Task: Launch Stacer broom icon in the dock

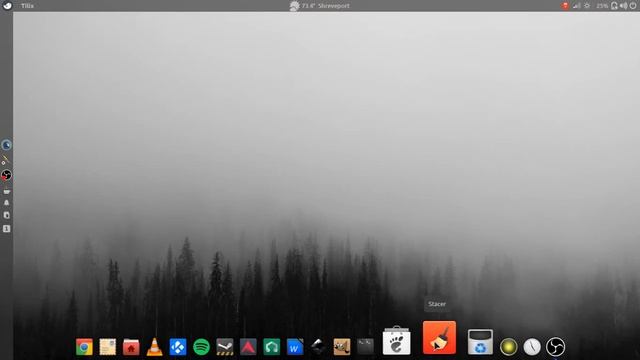Action: [x=439, y=338]
